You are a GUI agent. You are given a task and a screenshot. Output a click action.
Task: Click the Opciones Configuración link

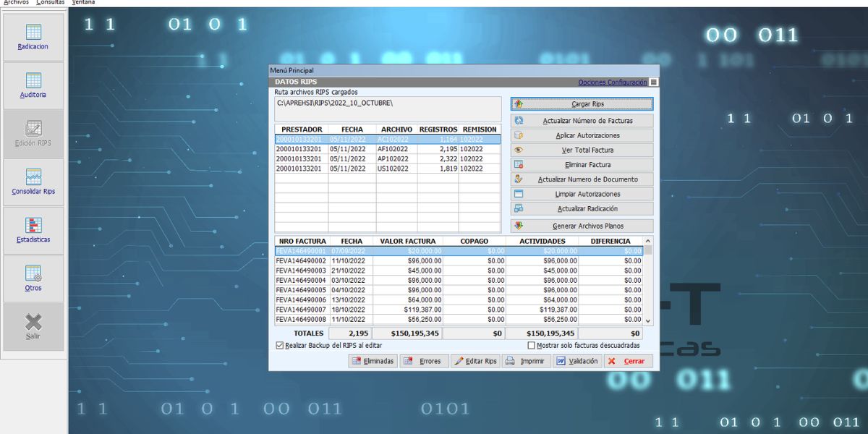[612, 82]
